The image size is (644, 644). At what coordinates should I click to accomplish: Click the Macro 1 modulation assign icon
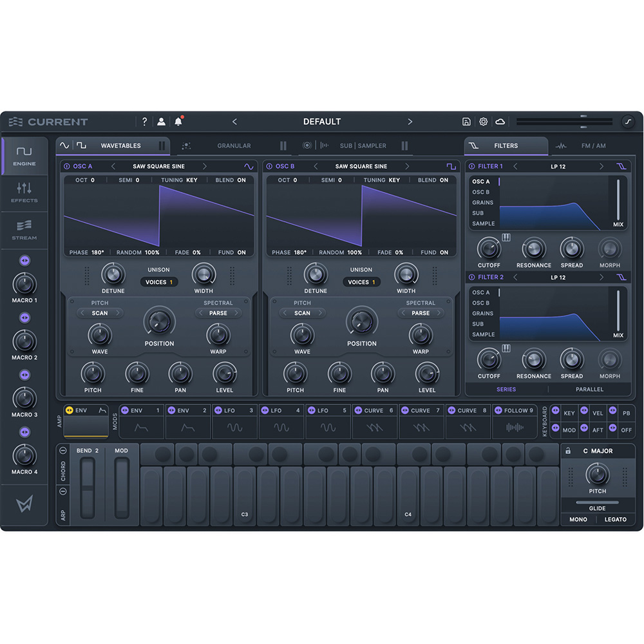click(24, 260)
